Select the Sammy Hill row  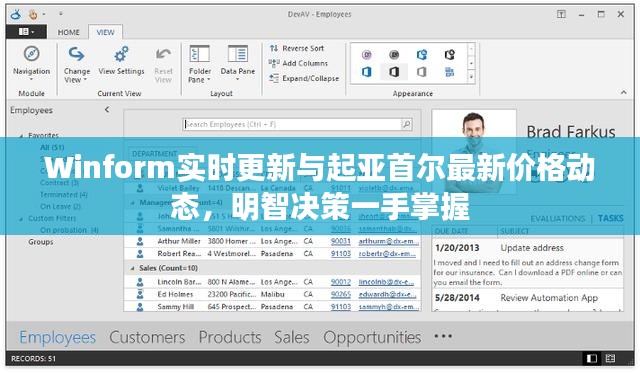tap(272, 306)
